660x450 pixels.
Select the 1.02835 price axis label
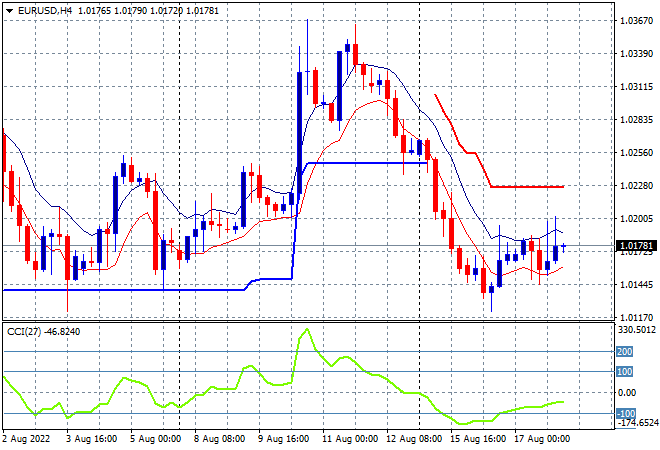click(636, 120)
